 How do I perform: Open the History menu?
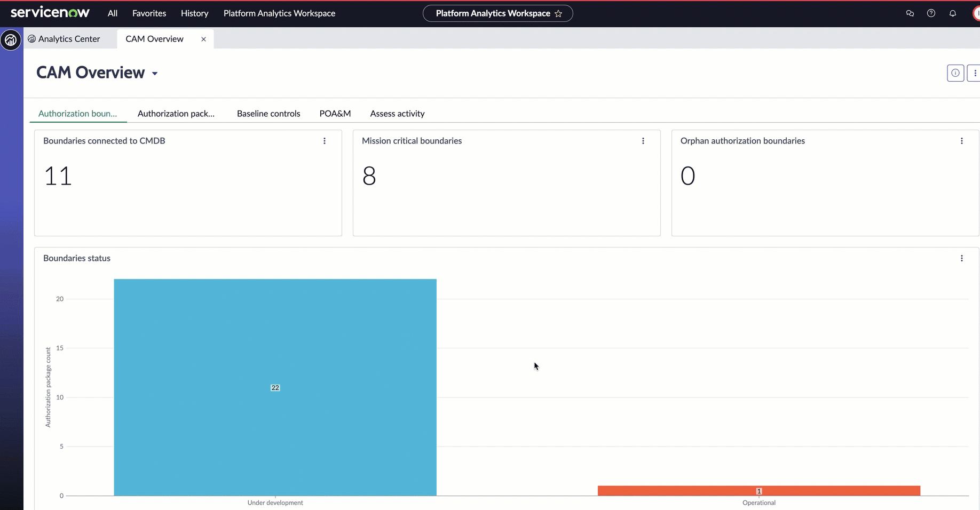click(x=194, y=13)
